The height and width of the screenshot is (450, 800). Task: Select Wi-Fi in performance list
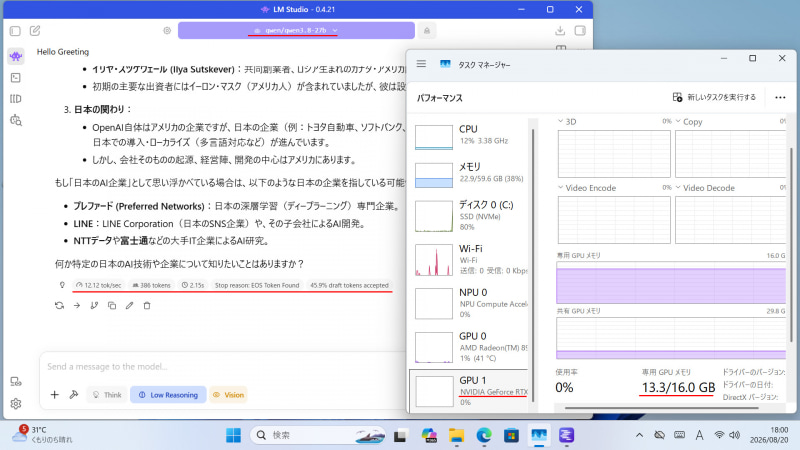(469, 260)
